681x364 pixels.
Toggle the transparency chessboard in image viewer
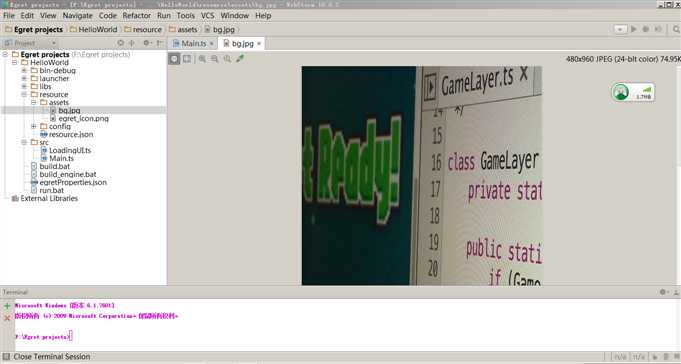pos(174,59)
